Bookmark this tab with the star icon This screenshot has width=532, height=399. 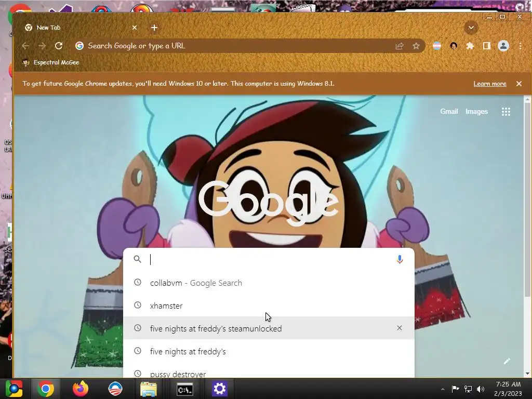[416, 46]
